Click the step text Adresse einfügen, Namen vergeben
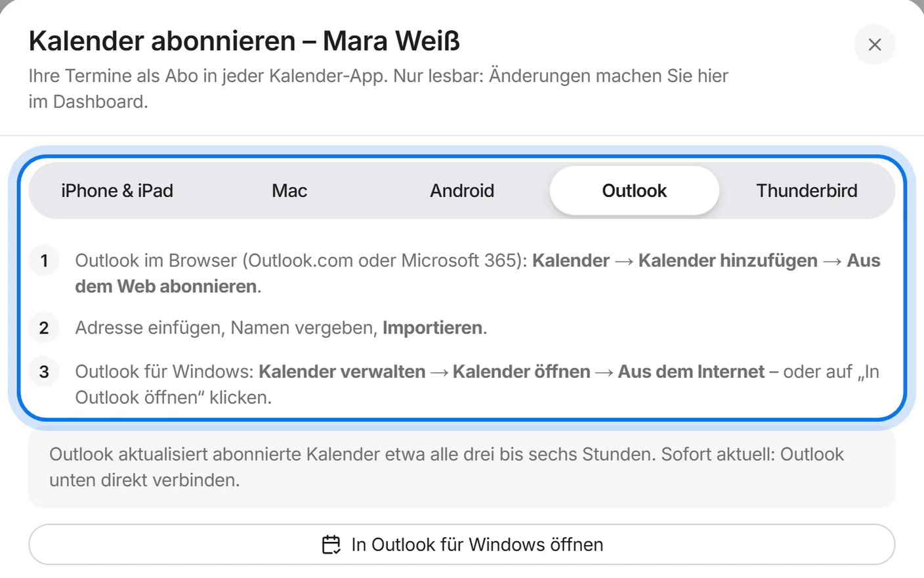This screenshot has height=578, width=924. point(281,328)
